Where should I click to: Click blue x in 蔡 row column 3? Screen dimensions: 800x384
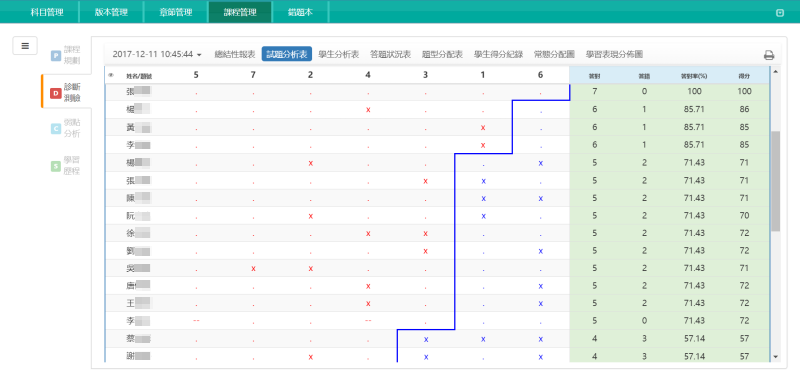[426, 339]
